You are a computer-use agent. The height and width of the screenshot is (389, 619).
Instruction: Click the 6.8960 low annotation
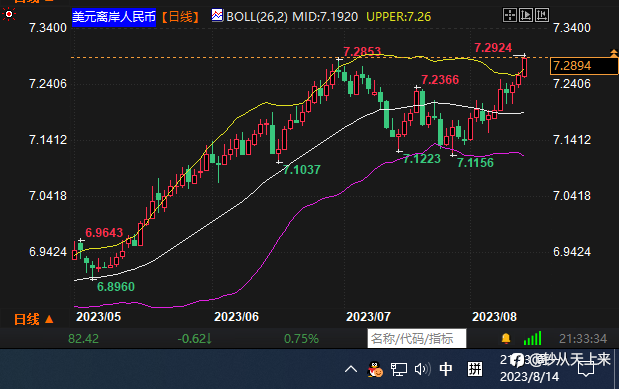click(116, 287)
